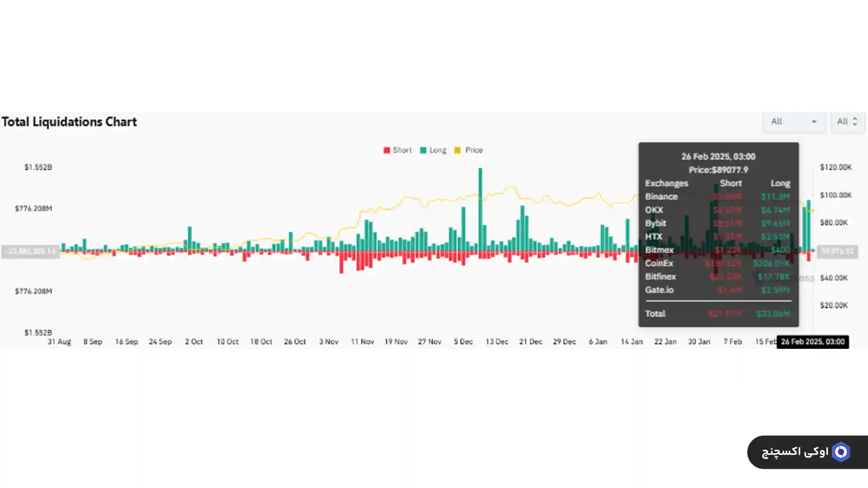Select the OKX row in the tooltip

tap(718, 210)
